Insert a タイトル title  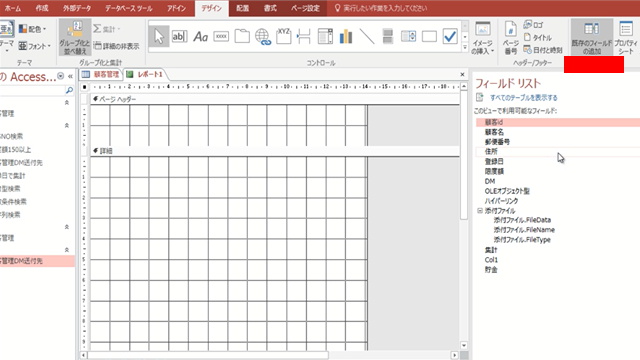point(538,38)
